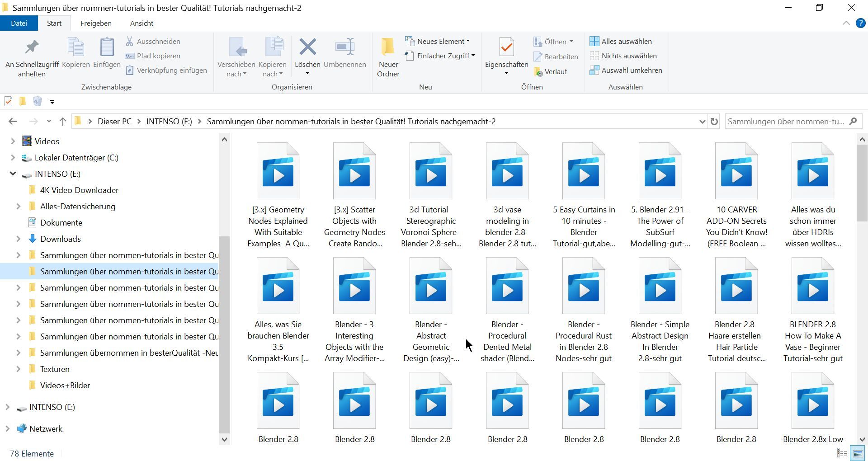Select 5 Easy Curtains in 10 minutes video
The image size is (868, 461).
click(584, 195)
